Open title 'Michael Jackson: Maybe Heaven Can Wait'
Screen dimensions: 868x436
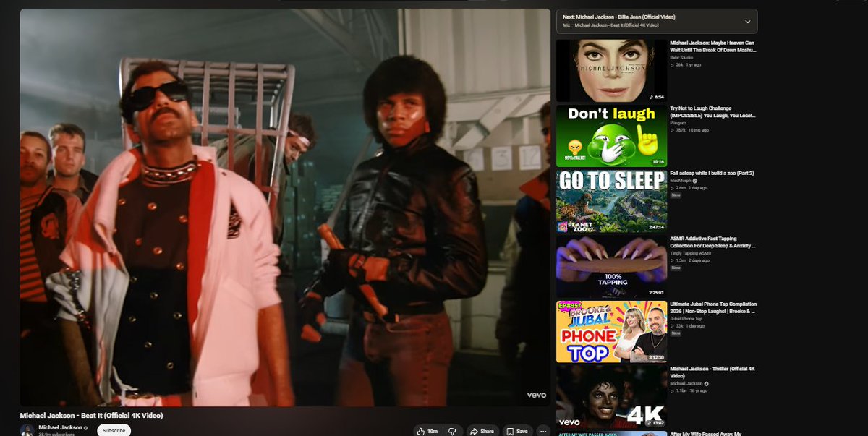pos(713,46)
